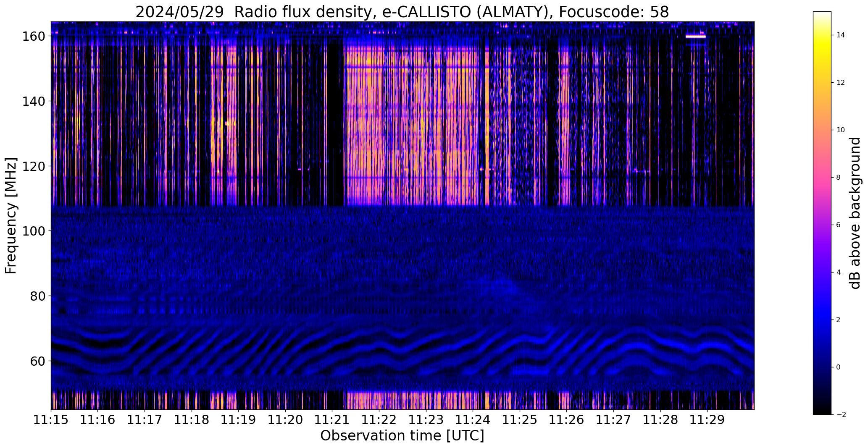
Task: Click the 11:16 time tick label
Action: coord(98,419)
